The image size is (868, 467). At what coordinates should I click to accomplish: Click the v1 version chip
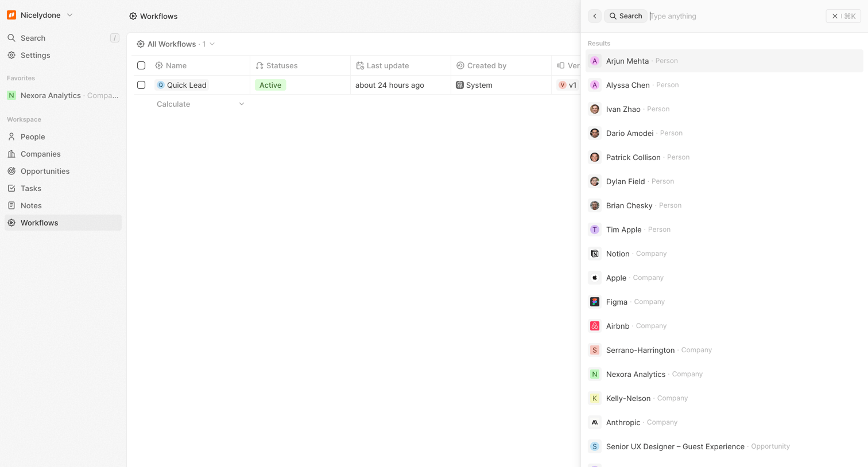pyautogui.click(x=568, y=85)
